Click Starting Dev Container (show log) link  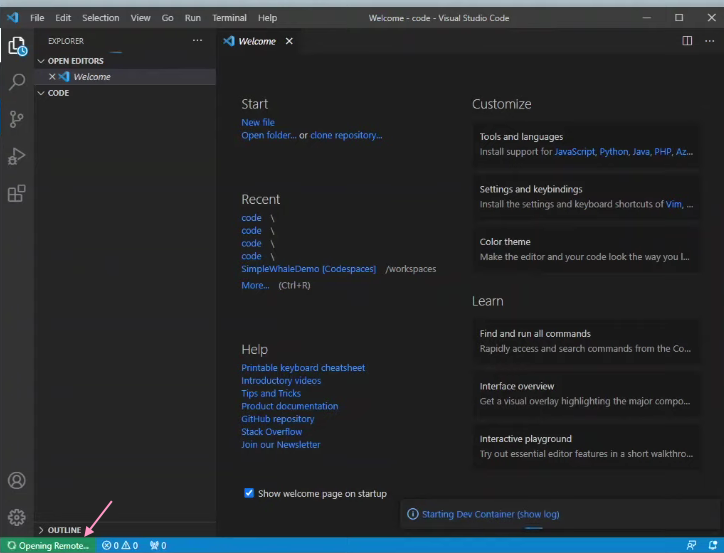pos(490,514)
